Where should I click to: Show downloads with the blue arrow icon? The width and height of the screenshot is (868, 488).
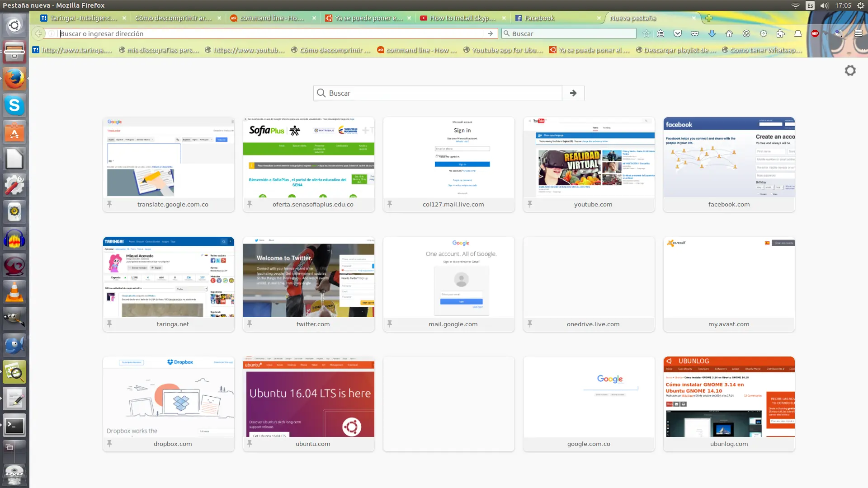[x=712, y=33]
